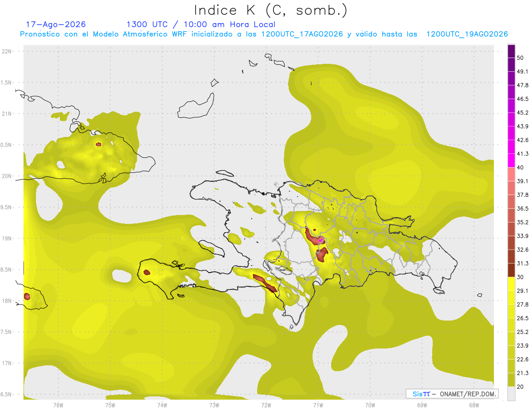Click the "31.3" color scale value
Screen dimensions: 532x411
(x=523, y=263)
